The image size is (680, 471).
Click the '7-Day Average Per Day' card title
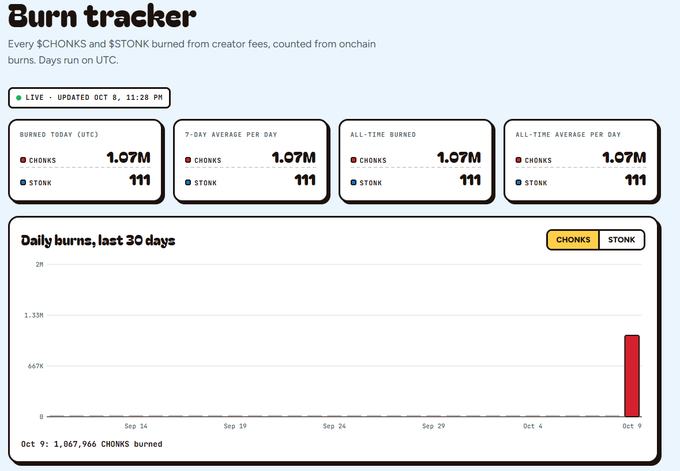click(x=231, y=134)
